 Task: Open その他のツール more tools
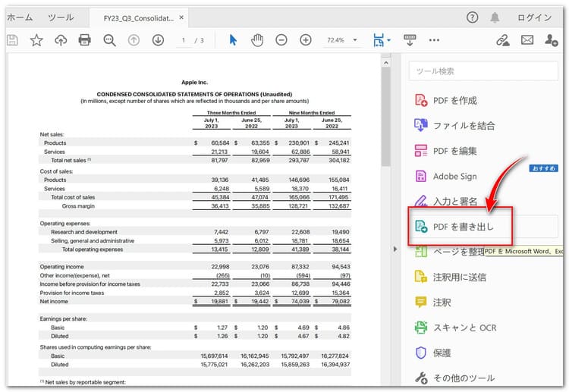click(x=454, y=378)
